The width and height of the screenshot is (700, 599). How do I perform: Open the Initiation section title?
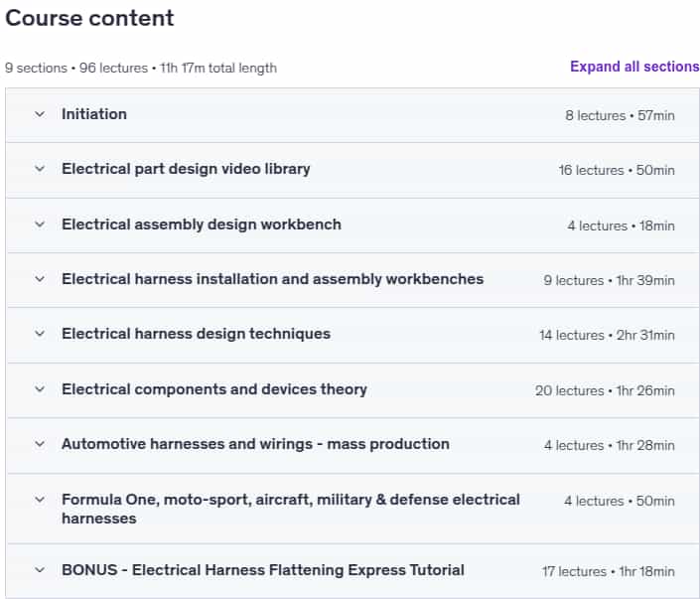click(94, 114)
